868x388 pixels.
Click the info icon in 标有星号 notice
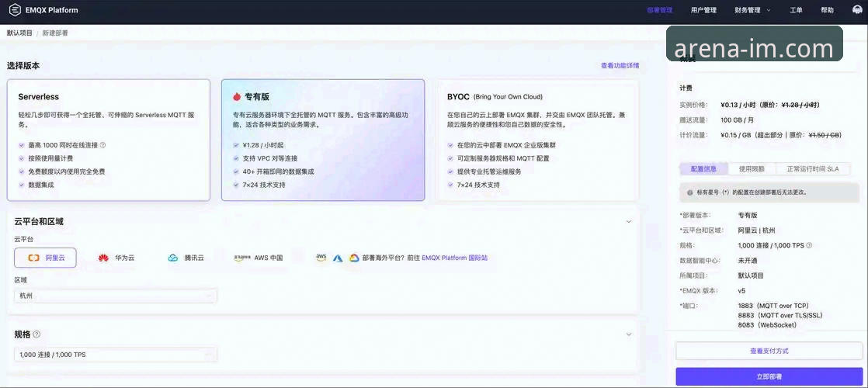coord(689,192)
